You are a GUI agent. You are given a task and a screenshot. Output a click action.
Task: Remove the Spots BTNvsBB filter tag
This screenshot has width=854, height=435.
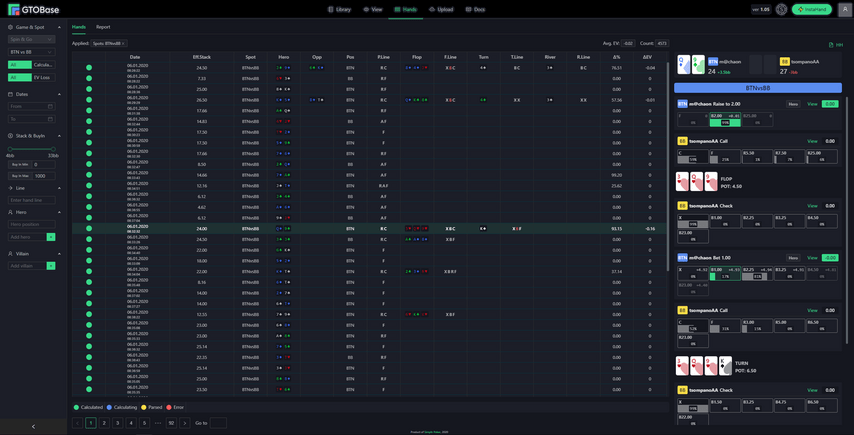[x=121, y=44]
